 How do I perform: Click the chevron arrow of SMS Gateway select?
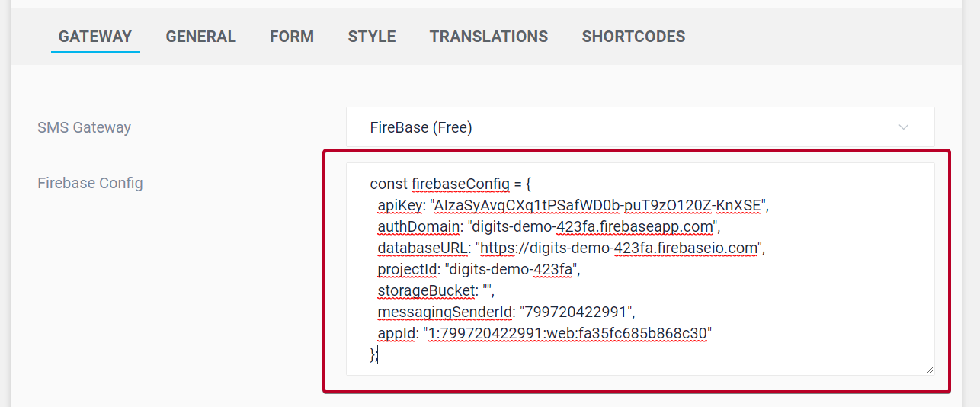(x=903, y=127)
